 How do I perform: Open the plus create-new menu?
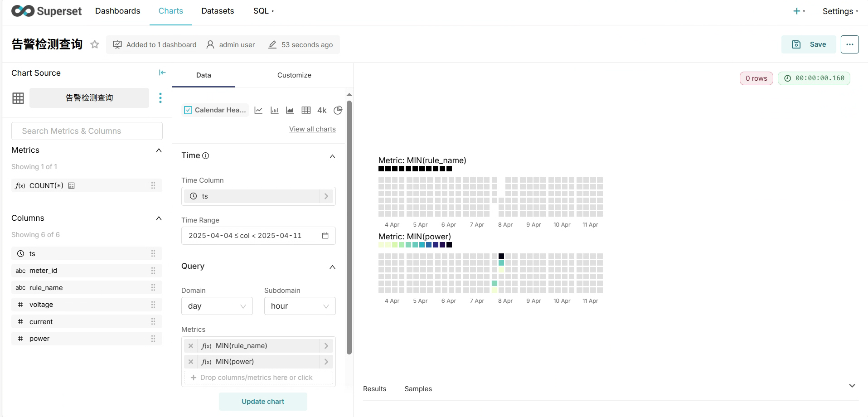(x=799, y=11)
